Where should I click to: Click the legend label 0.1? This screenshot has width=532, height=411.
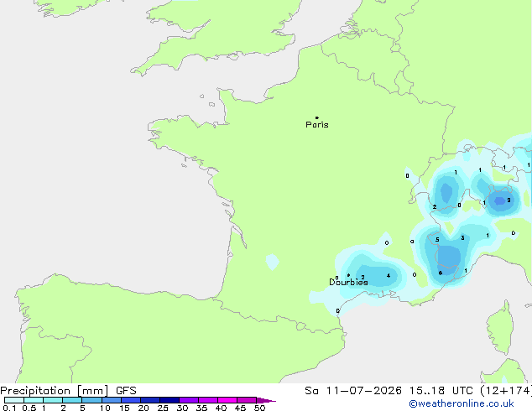tap(10, 408)
